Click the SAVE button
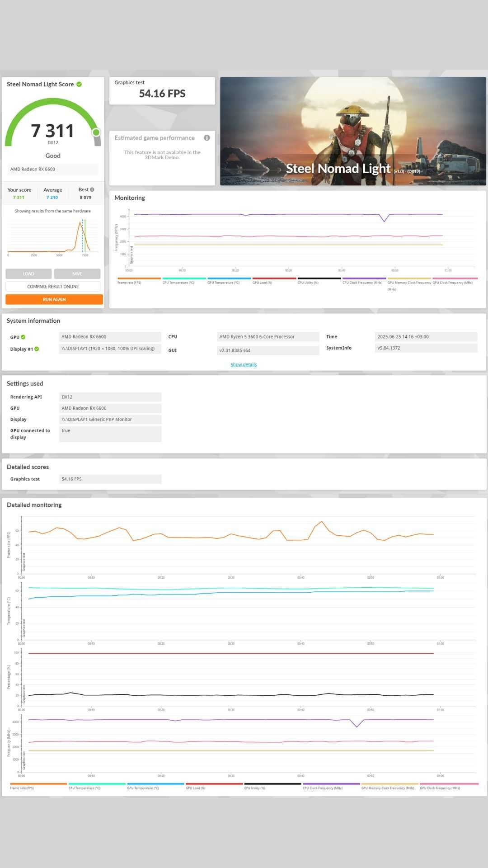488x868 pixels. [77, 274]
